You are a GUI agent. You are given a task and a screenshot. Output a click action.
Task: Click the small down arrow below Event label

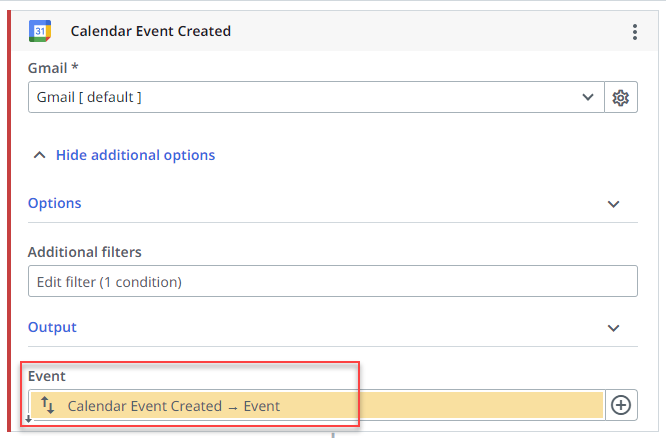pos(28,419)
